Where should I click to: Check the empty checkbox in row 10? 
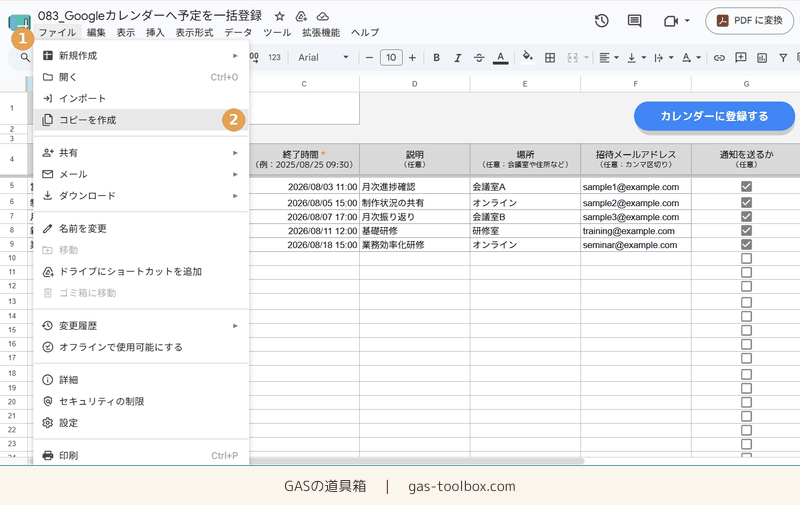[x=746, y=258]
